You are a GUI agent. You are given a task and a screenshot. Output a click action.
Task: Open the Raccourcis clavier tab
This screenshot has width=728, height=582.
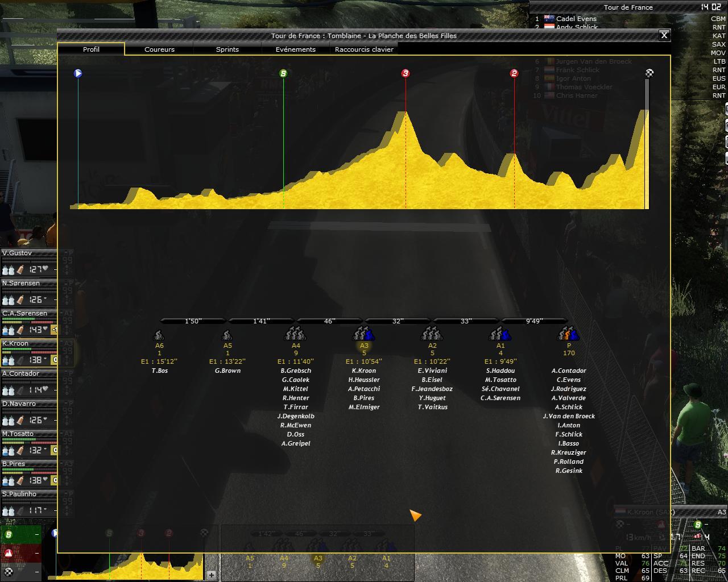364,49
